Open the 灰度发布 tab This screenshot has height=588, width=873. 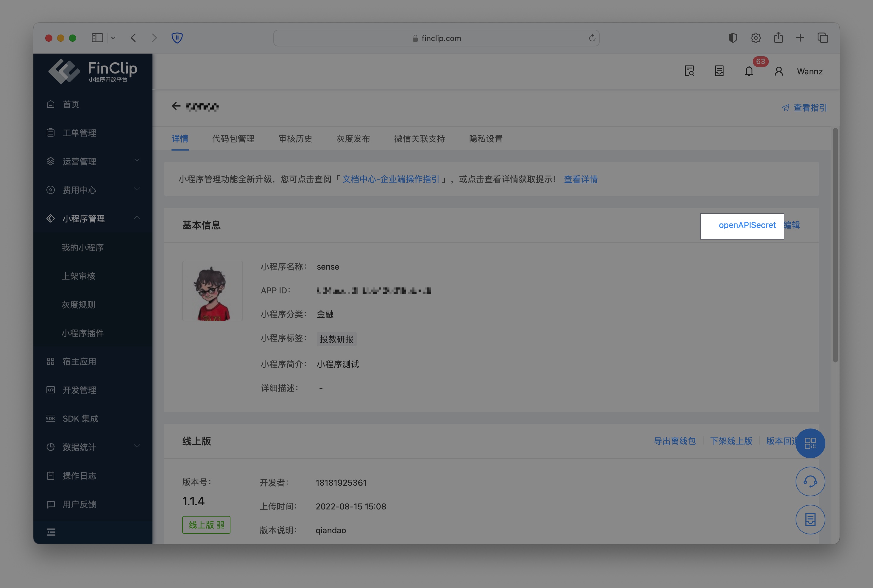[x=353, y=139]
